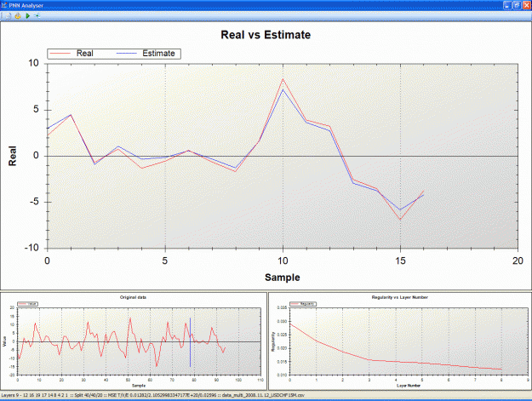Image resolution: width=532 pixels, height=401 pixels.
Task: Click the MSE T/V/E status bar entry
Action: click(x=164, y=395)
